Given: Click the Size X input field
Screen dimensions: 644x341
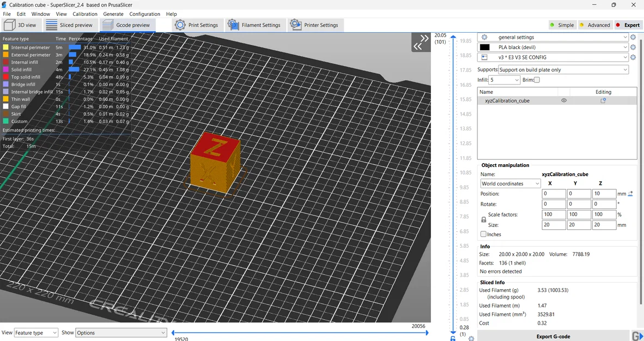Looking at the screenshot, I should [x=554, y=225].
